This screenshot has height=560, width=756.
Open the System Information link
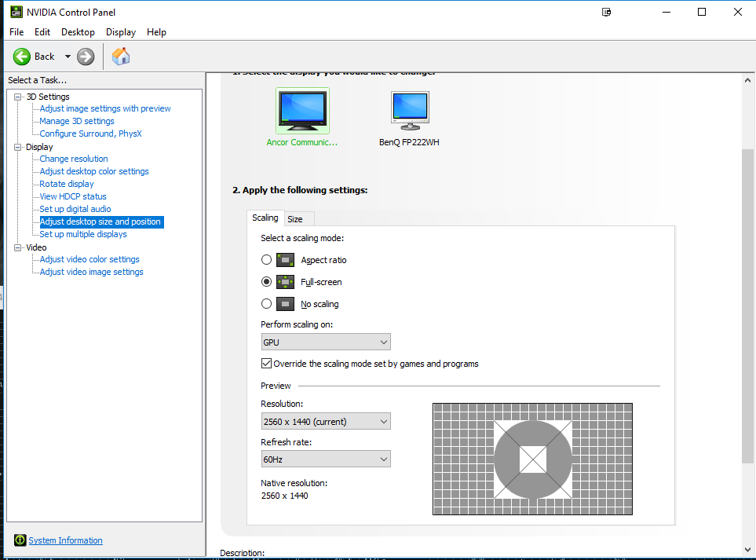(x=66, y=540)
